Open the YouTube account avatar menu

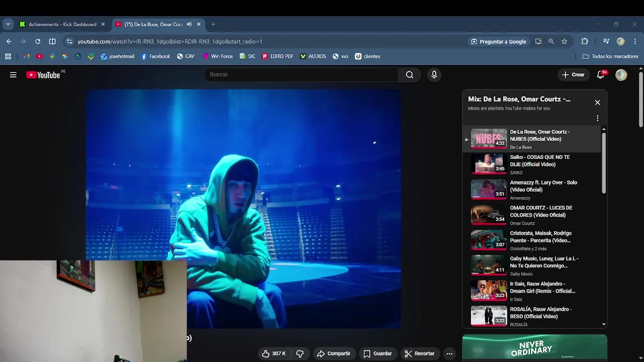tap(621, 75)
